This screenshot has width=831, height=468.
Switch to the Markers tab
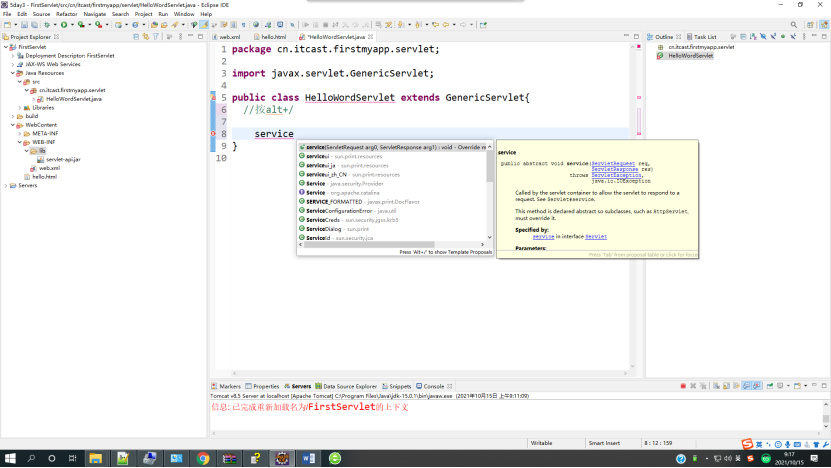tap(226, 386)
